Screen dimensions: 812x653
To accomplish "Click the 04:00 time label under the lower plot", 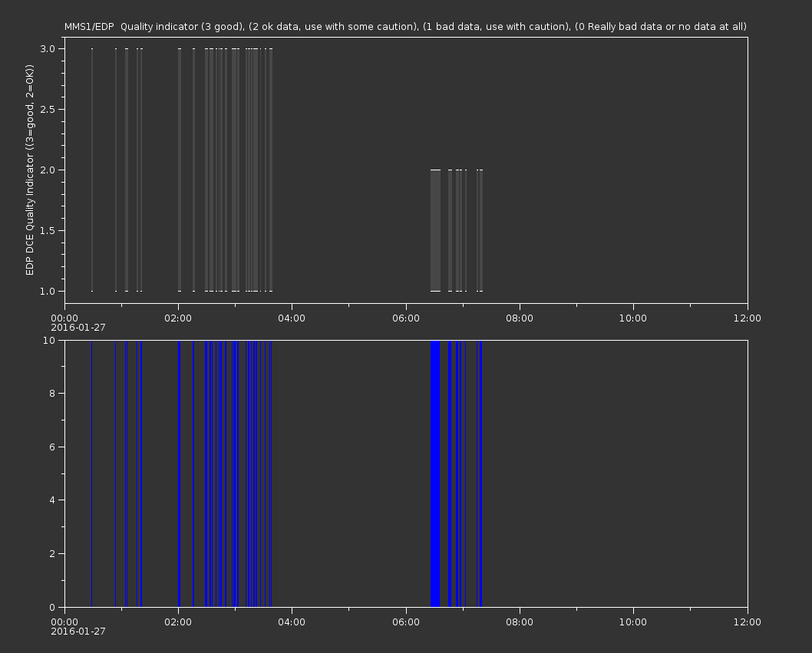I will point(292,622).
